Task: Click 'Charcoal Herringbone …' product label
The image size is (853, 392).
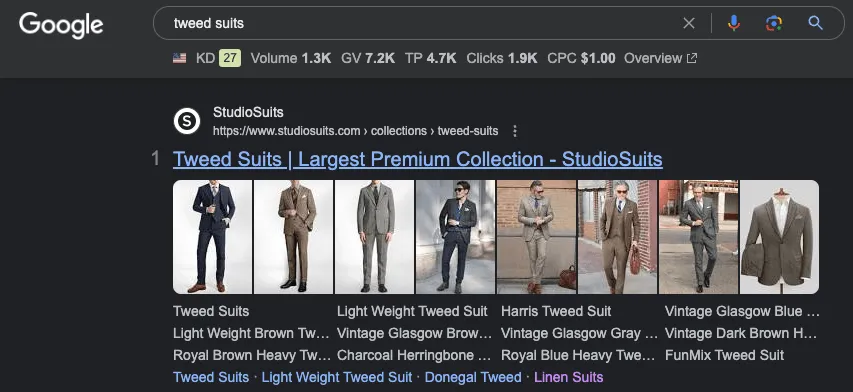Action: pos(414,356)
